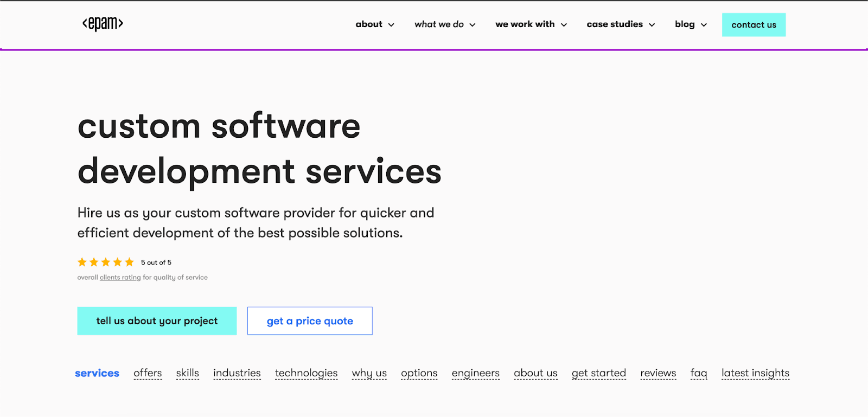Click the 'Hire us as your custom software provider' paragraph
Viewport: 868px width, 417px height.
tap(256, 223)
